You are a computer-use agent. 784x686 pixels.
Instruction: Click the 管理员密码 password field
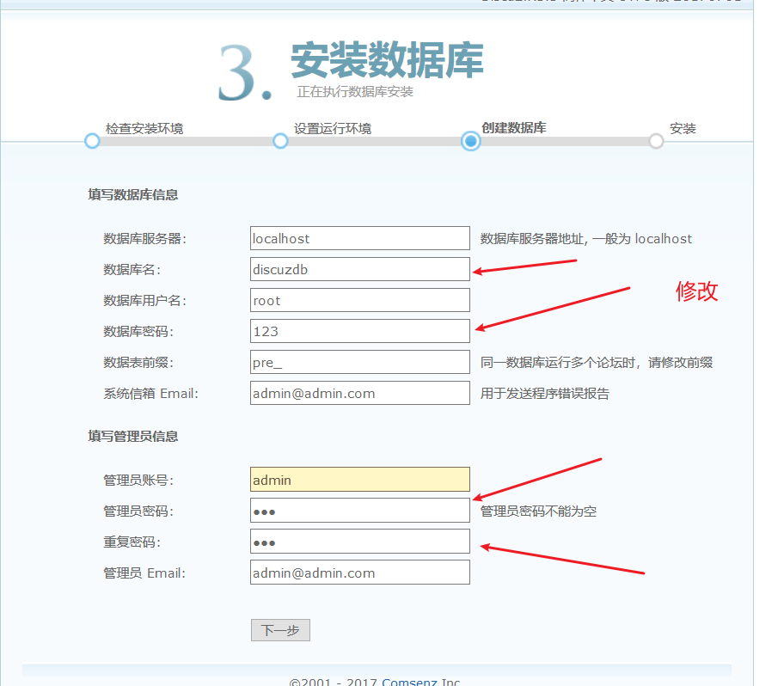pyautogui.click(x=360, y=511)
